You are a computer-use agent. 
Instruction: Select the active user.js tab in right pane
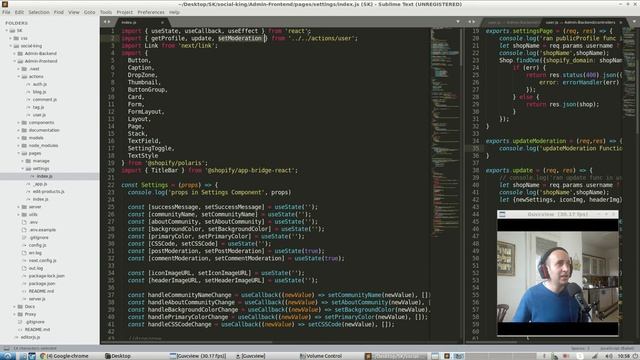[x=583, y=22]
